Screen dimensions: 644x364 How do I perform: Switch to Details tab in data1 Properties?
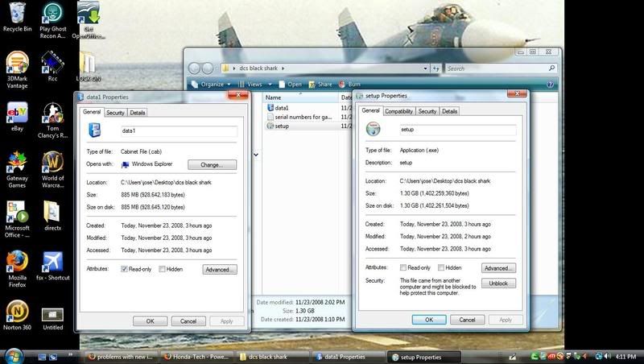pos(137,113)
